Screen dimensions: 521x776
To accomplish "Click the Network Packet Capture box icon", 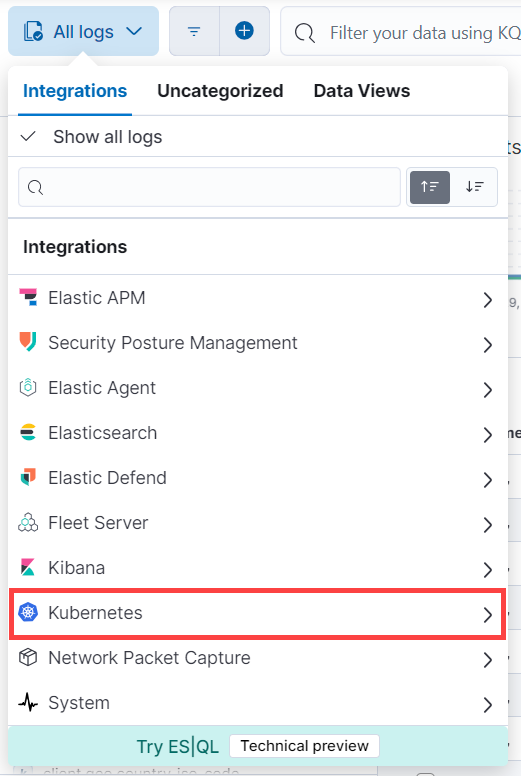I will coord(28,657).
